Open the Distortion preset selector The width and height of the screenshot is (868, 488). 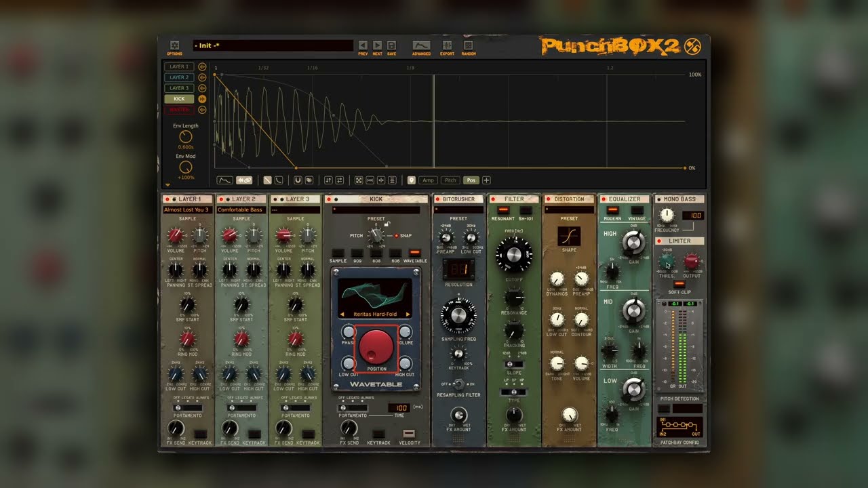pos(569,210)
